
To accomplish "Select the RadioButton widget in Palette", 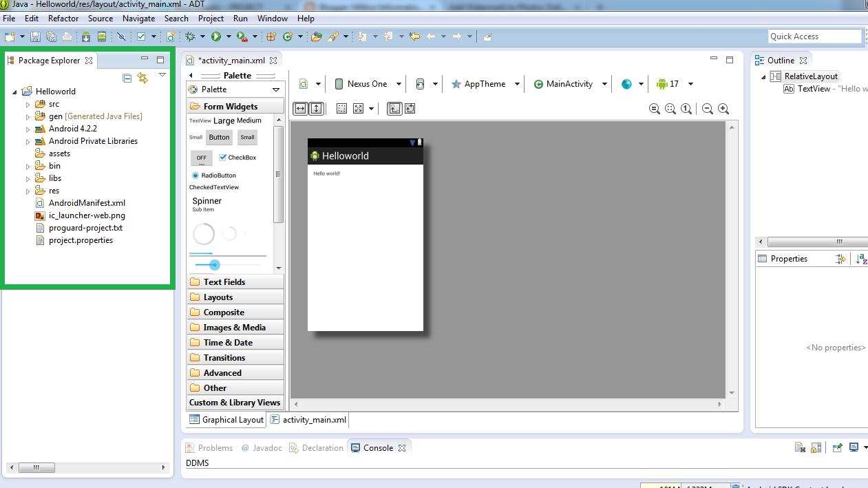I will click(214, 176).
